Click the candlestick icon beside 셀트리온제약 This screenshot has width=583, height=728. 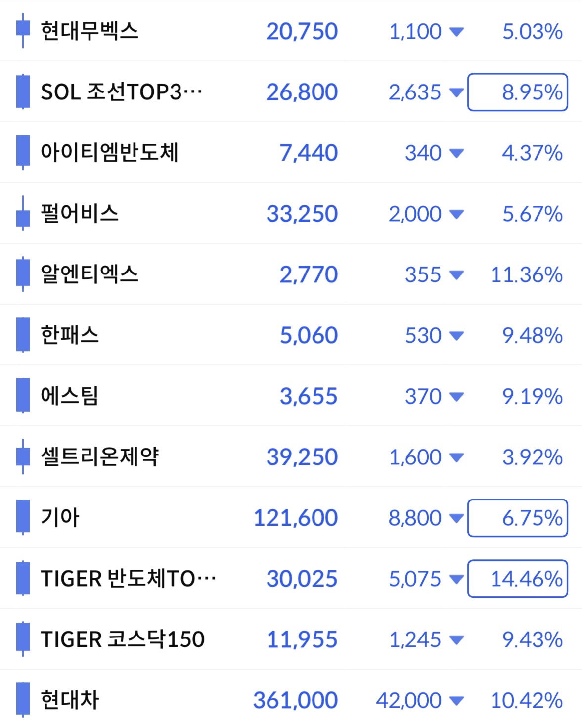(23, 456)
